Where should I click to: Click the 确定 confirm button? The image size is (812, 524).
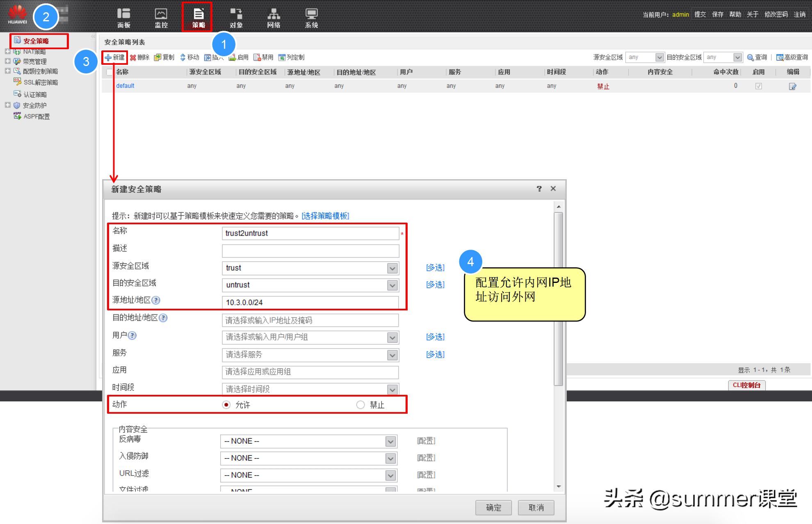tap(493, 508)
